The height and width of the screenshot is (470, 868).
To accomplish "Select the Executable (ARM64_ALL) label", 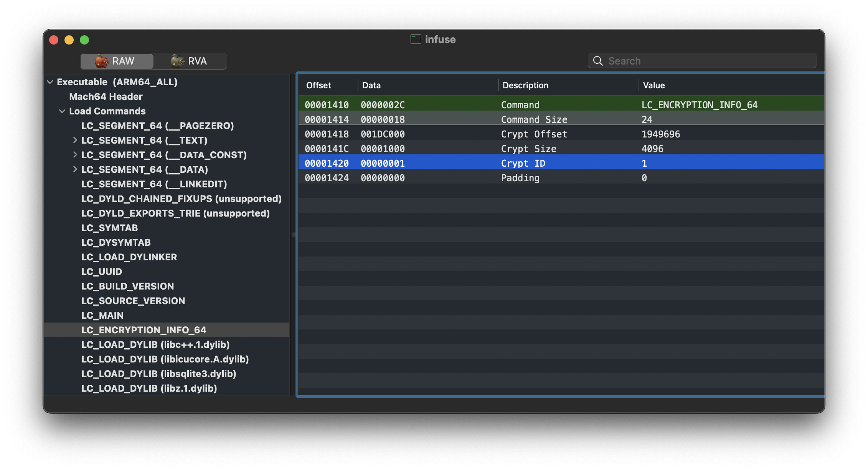I will [x=117, y=82].
